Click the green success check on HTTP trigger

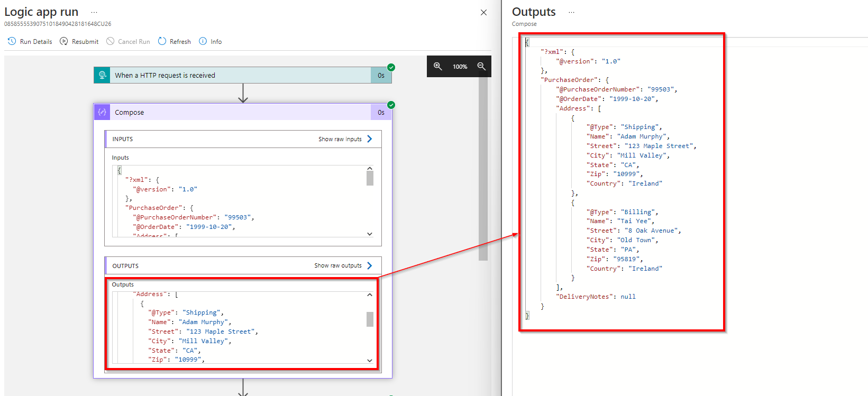tap(391, 67)
